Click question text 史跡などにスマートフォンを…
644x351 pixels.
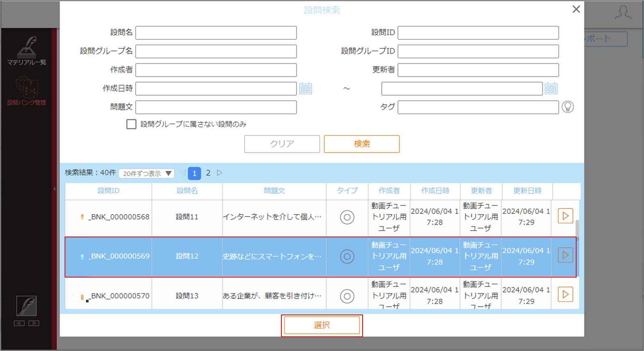[x=272, y=256]
